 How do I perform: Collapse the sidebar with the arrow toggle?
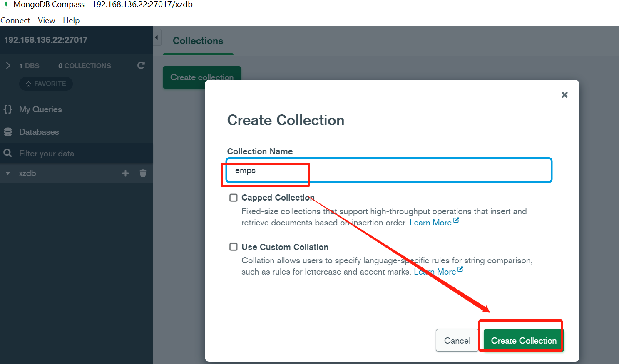157,37
